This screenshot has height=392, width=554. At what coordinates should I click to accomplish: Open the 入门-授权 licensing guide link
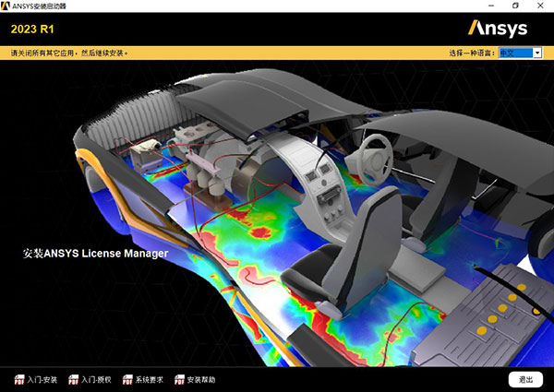[96, 379]
